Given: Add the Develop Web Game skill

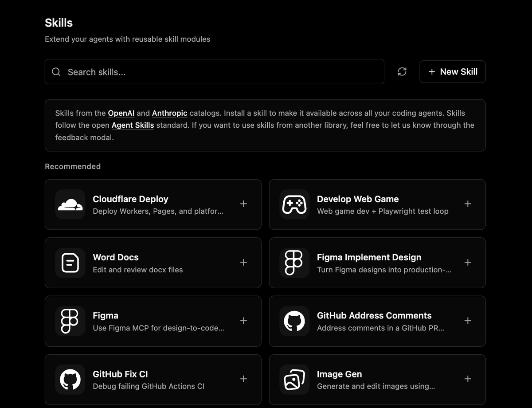Looking at the screenshot, I should [x=468, y=204].
